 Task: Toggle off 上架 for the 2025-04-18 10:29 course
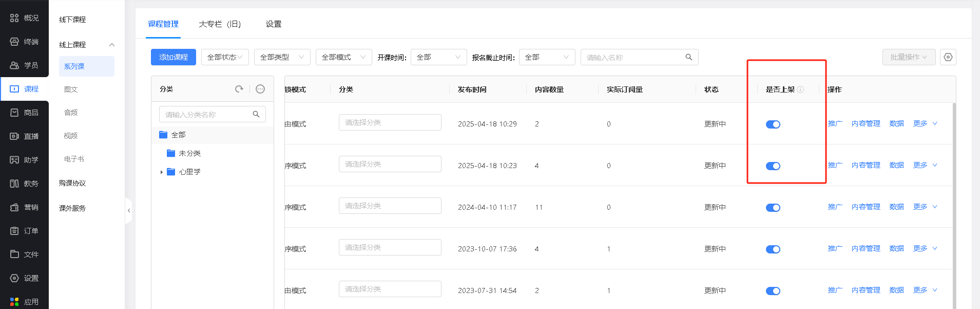(773, 124)
